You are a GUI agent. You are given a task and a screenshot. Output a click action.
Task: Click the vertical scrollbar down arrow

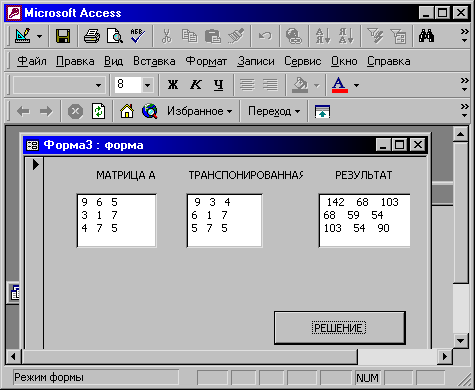pyautogui.click(x=461, y=341)
